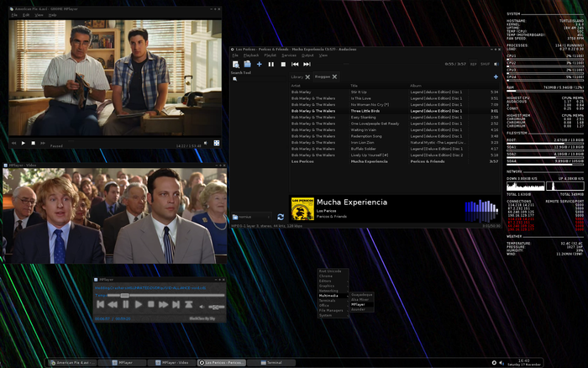Toggle SMPlayer fullscreen button
This screenshot has height=368, width=588.
216,143
